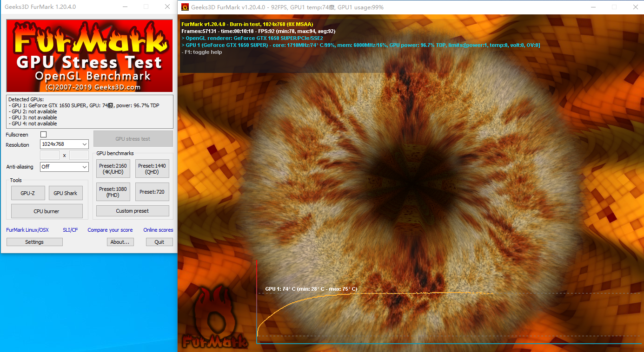Open the Resolution dropdown showing 1024x768
The height and width of the screenshot is (352, 644).
(x=64, y=144)
